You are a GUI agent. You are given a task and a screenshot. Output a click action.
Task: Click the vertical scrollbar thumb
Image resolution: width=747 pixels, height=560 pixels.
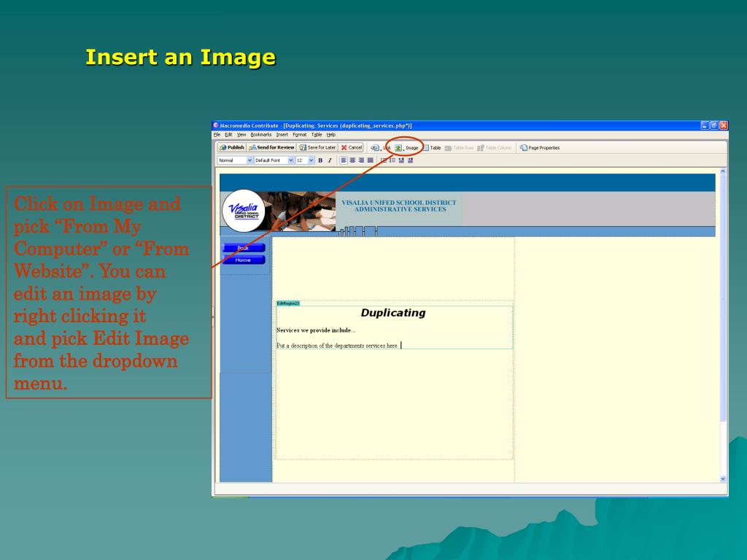point(723,297)
